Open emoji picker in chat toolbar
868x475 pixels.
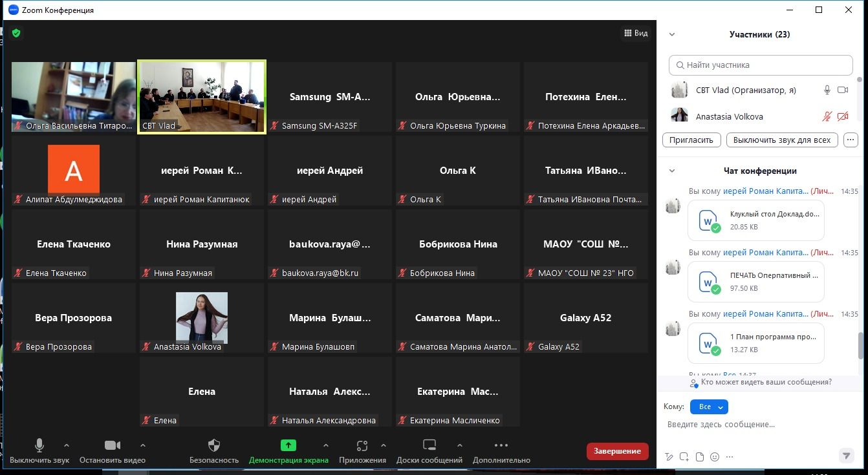(x=715, y=457)
